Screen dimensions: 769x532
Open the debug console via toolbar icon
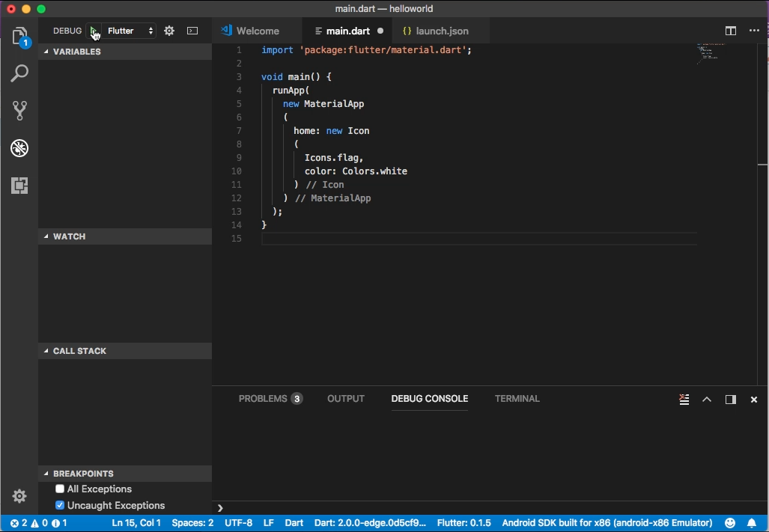click(192, 31)
